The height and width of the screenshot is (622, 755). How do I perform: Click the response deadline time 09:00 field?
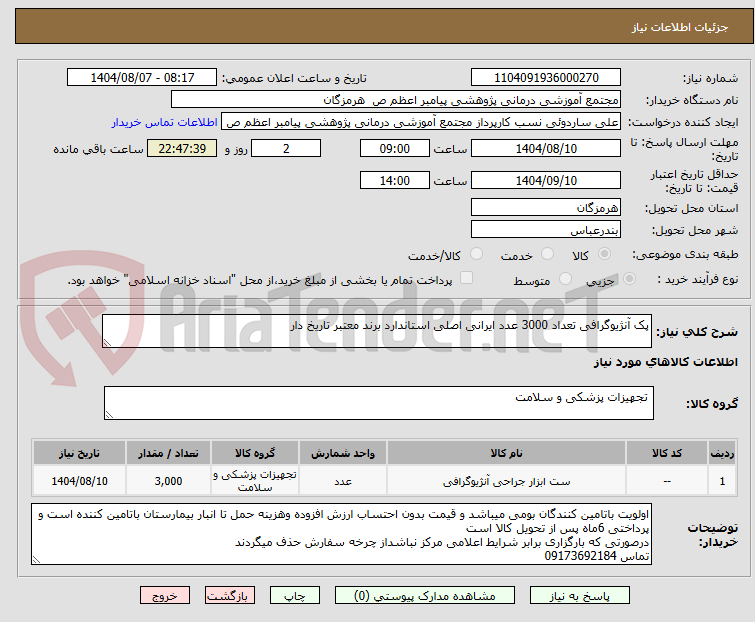coord(394,148)
